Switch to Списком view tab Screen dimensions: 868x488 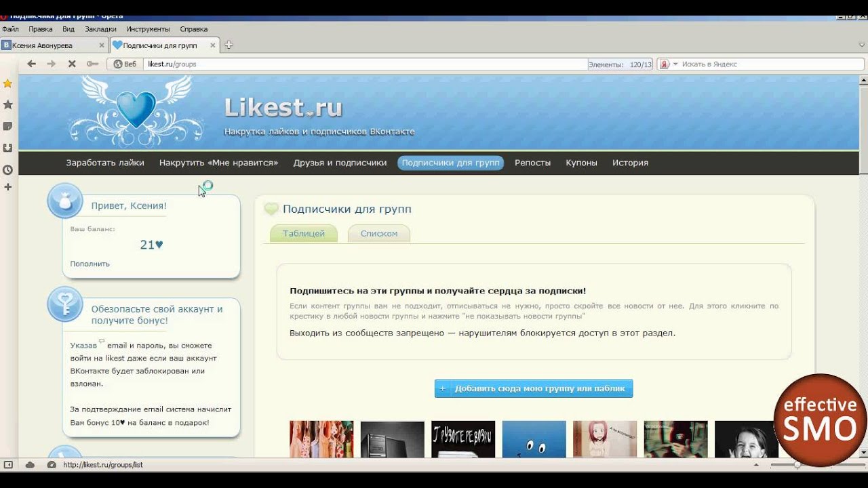(379, 233)
